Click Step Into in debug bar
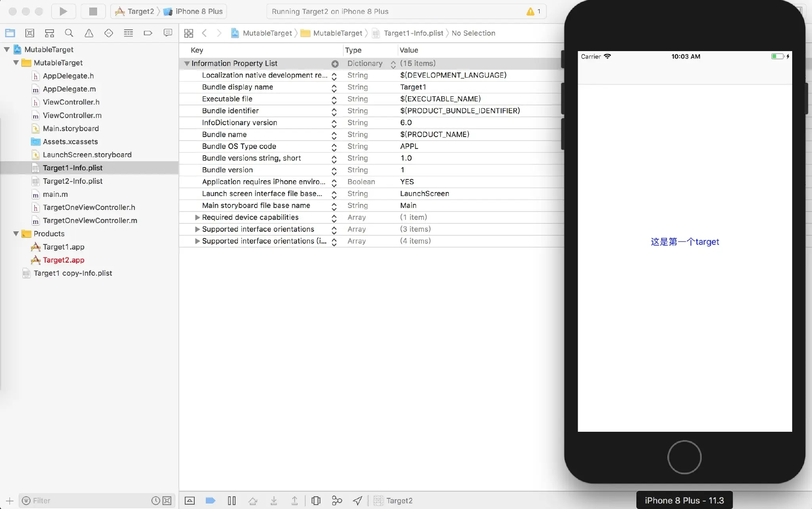Image resolution: width=812 pixels, height=509 pixels. (x=274, y=501)
